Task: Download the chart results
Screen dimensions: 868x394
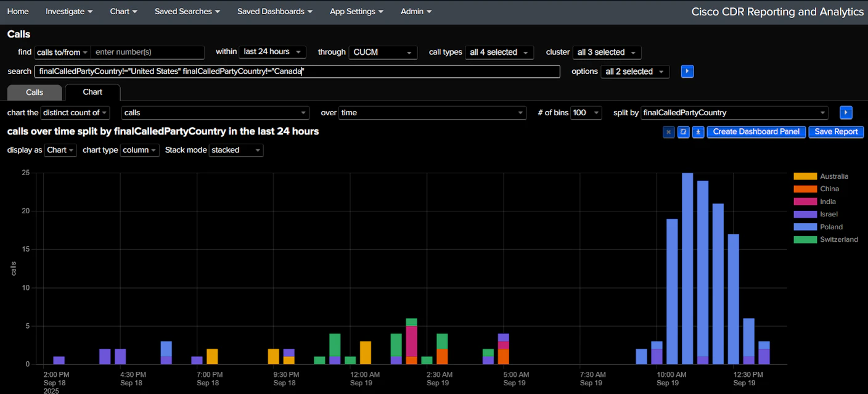Action: pos(698,132)
